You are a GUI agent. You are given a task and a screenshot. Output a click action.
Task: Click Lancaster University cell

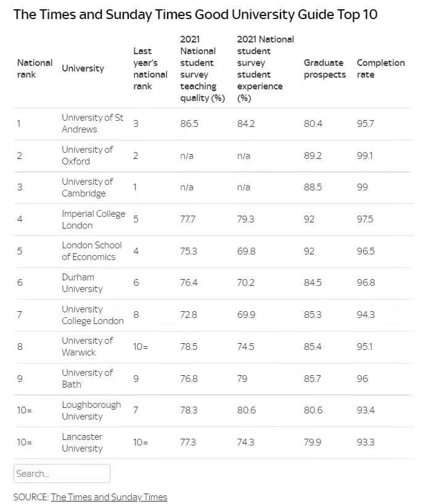83,442
